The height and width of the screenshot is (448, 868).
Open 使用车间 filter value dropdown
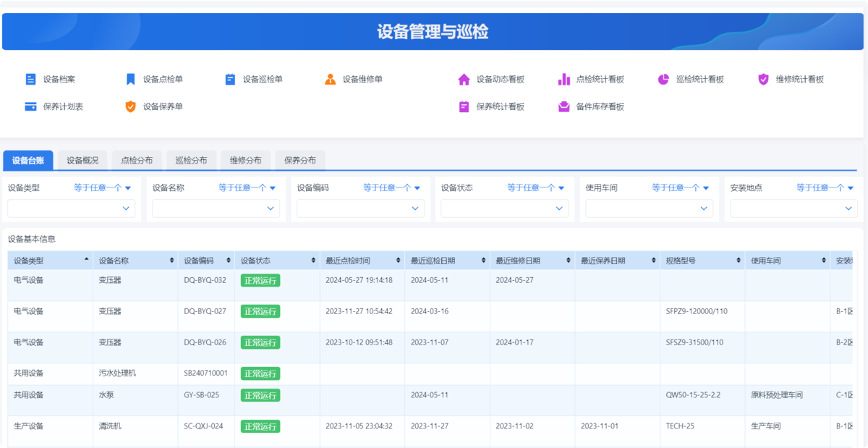click(649, 208)
